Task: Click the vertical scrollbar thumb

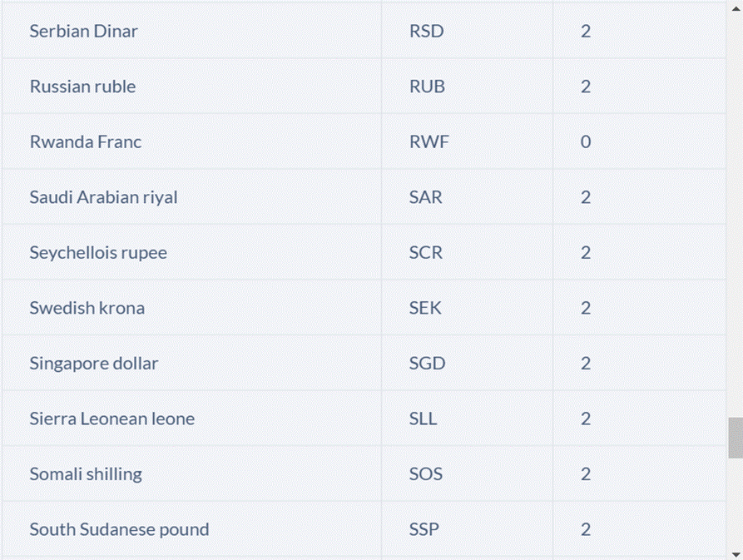Action: click(736, 438)
